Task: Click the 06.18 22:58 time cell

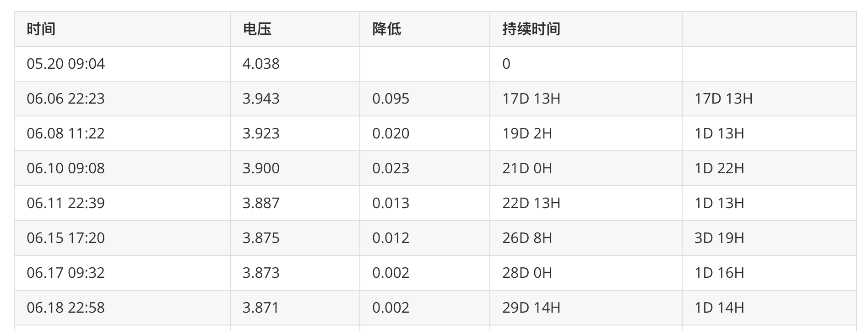Action: (x=65, y=308)
